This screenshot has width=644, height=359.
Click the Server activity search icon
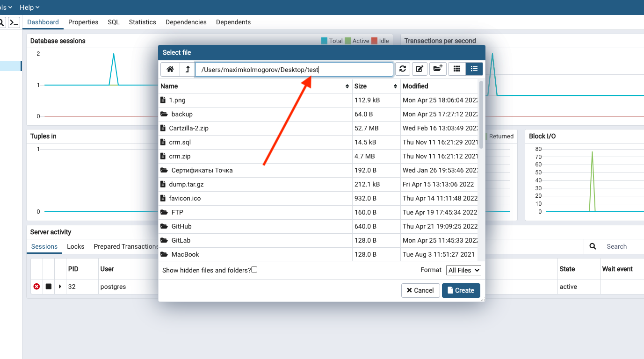click(x=593, y=246)
